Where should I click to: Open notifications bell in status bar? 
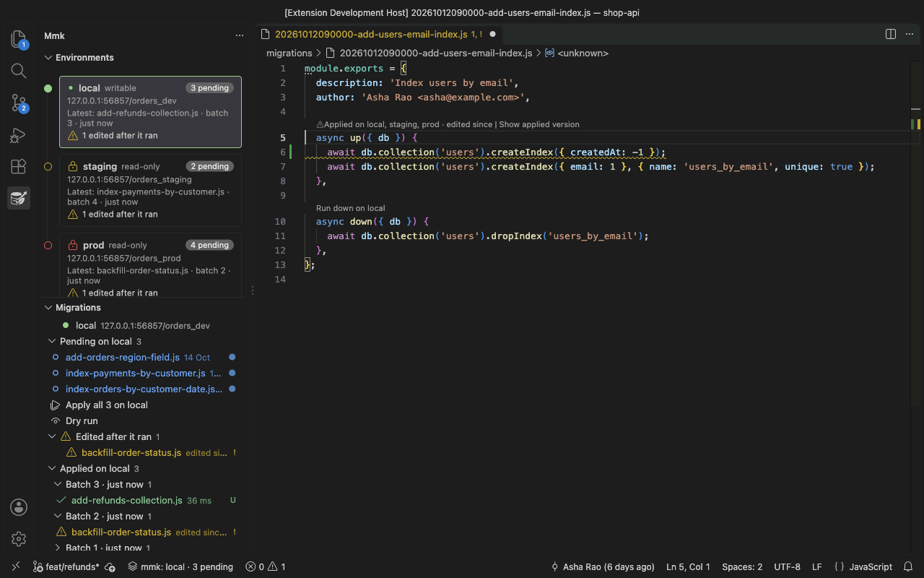coord(909,567)
